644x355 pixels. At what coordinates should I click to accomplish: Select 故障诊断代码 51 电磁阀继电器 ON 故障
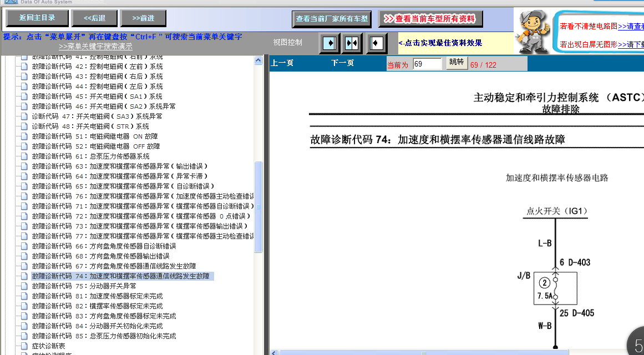95,136
